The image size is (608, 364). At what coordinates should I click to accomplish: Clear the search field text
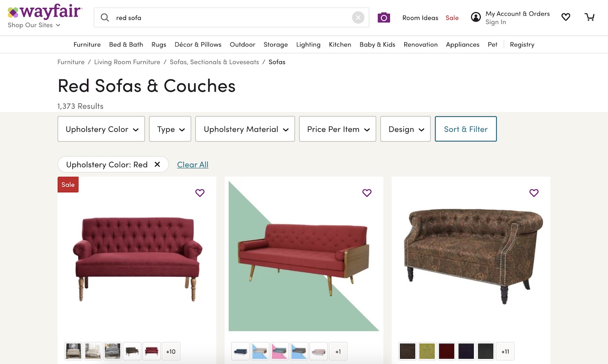358,18
